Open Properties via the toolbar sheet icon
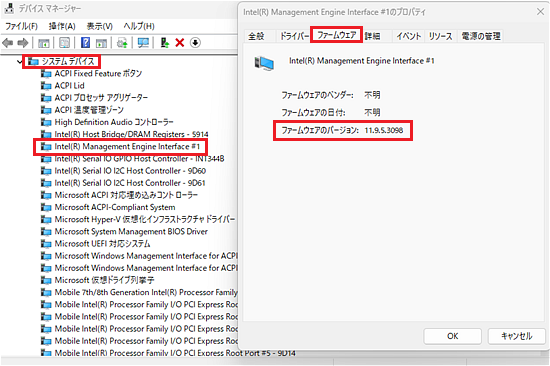Viewport: 550px width, 366px height. pos(64,43)
